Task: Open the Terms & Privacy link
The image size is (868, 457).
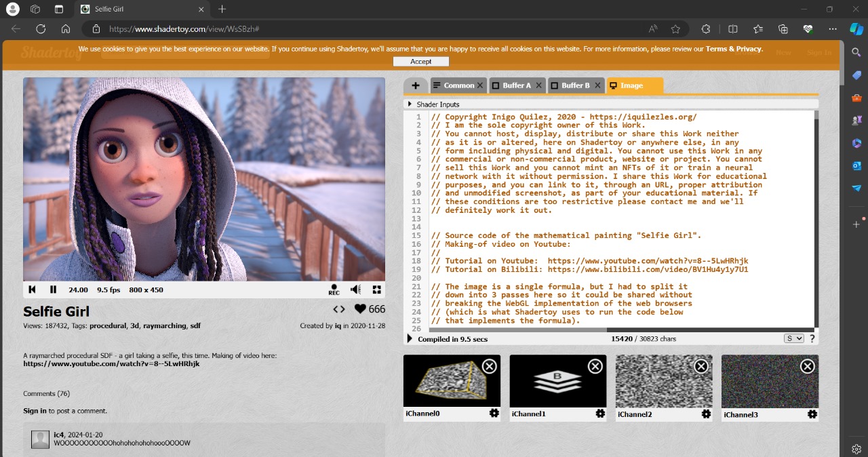Action: pos(734,49)
